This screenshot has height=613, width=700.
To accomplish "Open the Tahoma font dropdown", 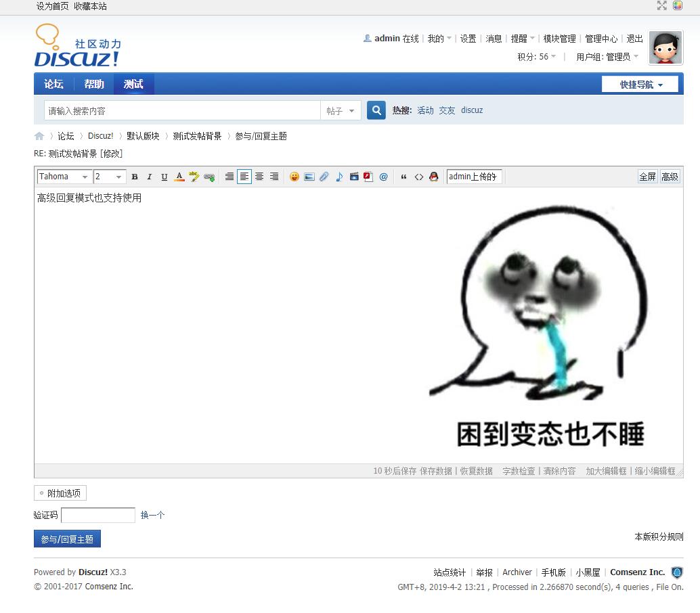I will pyautogui.click(x=64, y=177).
